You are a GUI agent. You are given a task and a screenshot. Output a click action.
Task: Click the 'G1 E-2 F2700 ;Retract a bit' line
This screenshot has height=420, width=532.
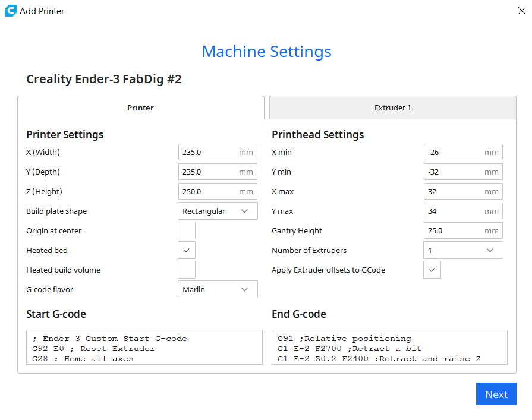pos(350,349)
